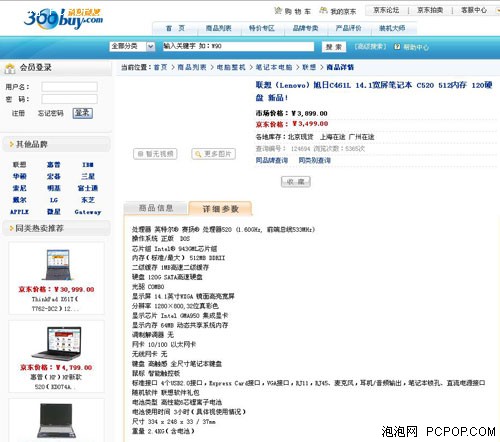Screen dimensions: 500x442
Task: Select the 装机大师 navigation tab
Action: point(392,28)
